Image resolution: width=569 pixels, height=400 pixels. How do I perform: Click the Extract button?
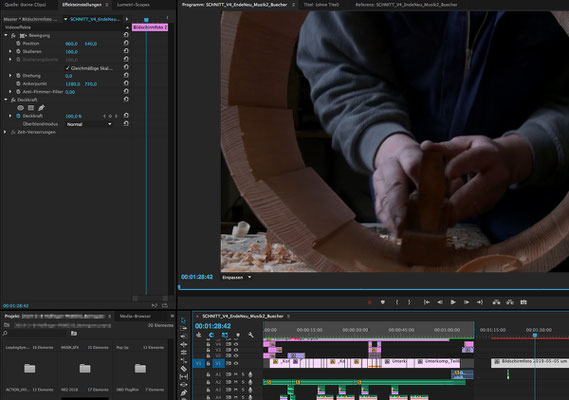click(x=510, y=302)
